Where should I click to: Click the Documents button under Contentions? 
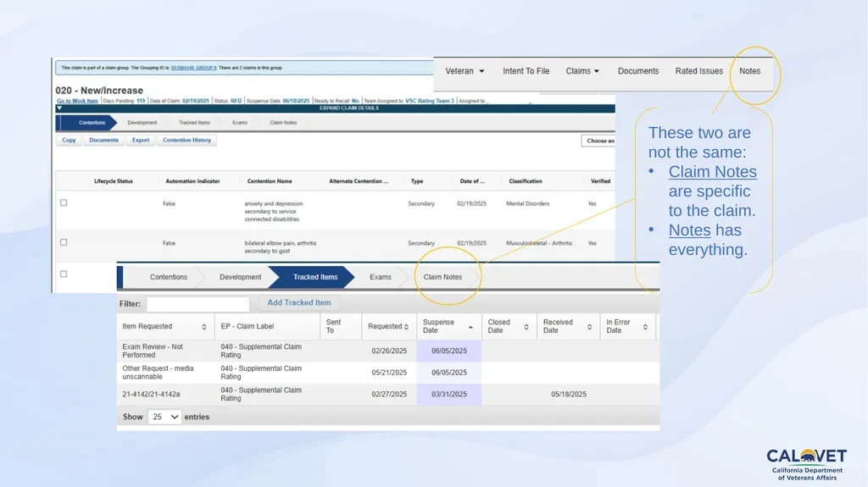click(x=103, y=140)
